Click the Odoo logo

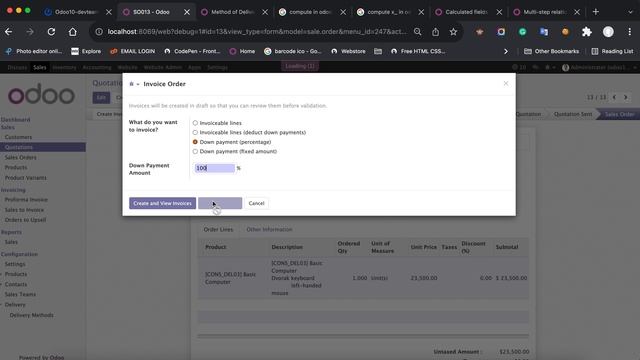41,94
